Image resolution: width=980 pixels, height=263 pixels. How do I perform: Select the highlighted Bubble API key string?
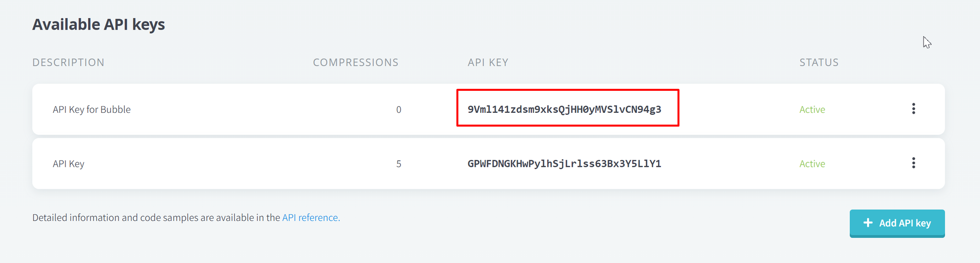564,110
